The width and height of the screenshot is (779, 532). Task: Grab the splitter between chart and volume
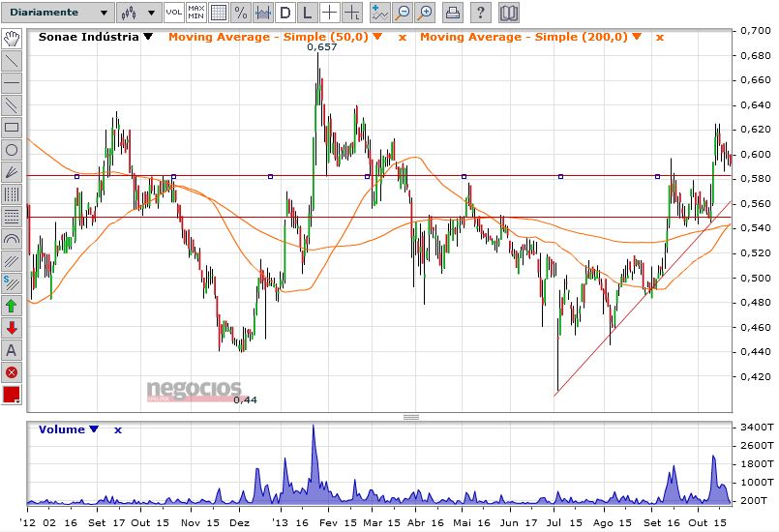[411, 417]
